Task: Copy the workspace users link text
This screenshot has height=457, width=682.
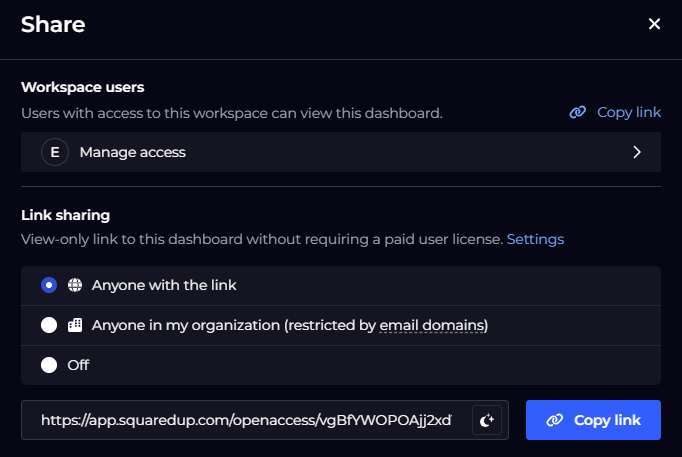Action: pyautogui.click(x=629, y=112)
